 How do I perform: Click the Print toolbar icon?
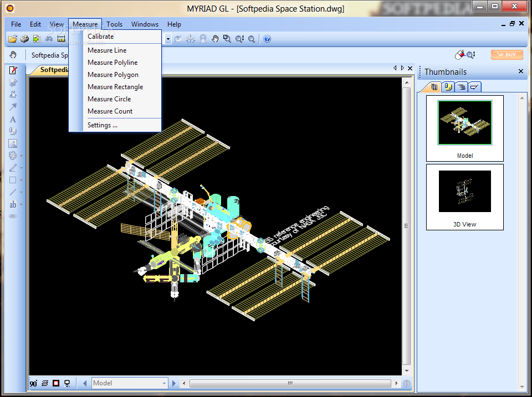pos(24,39)
